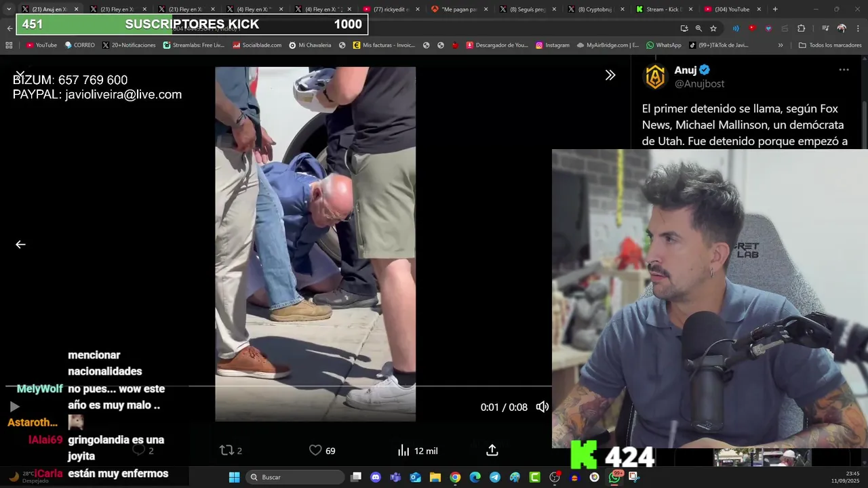Image resolution: width=868 pixels, height=488 pixels.
Task: Share the tweet with the upload icon
Action: coord(492,450)
